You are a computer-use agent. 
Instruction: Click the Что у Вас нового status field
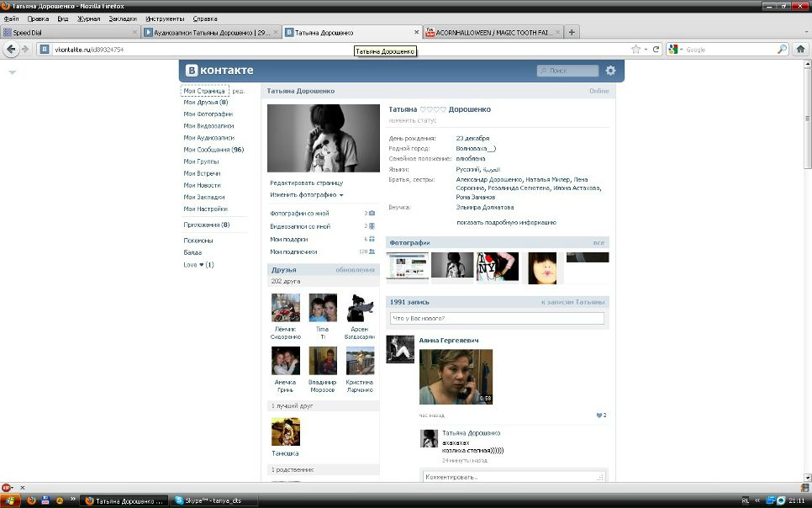pyautogui.click(x=497, y=319)
